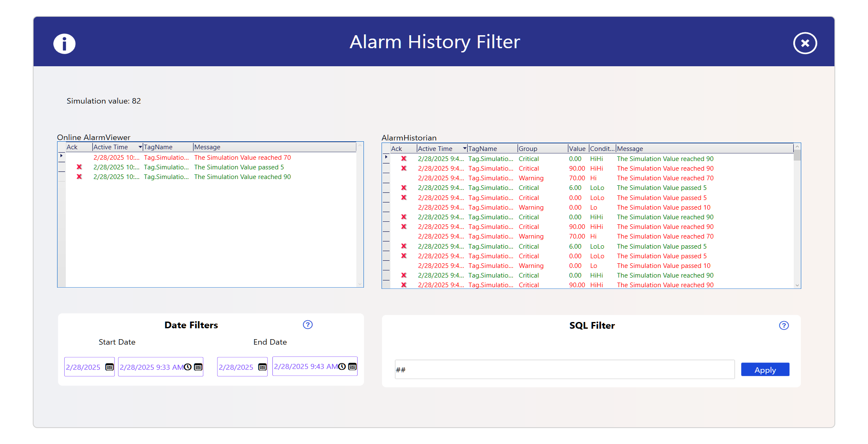Toggle Ack X on first AlarmHistorian row
This screenshot has height=444, width=868.
404,159
